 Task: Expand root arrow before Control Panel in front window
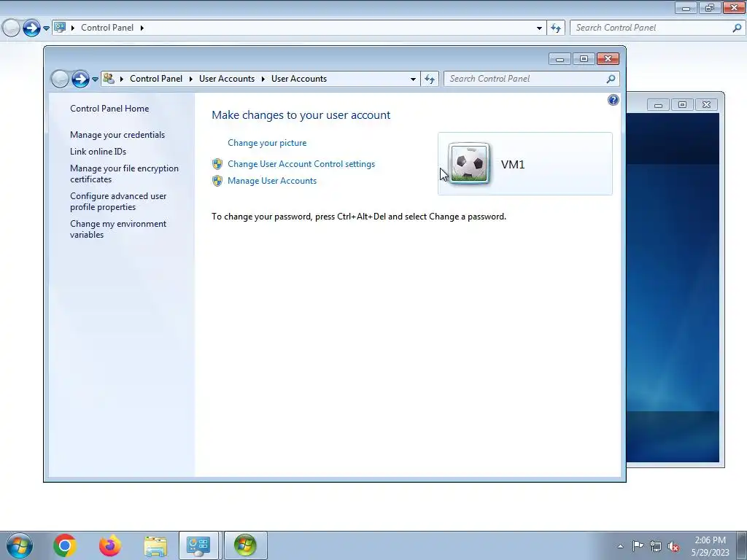pos(122,79)
